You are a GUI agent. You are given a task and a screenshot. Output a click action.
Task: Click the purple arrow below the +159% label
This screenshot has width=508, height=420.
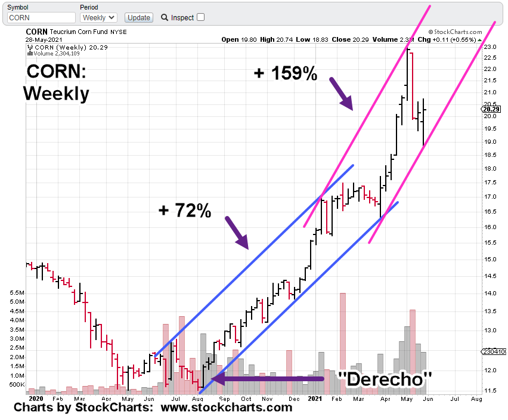click(341, 92)
